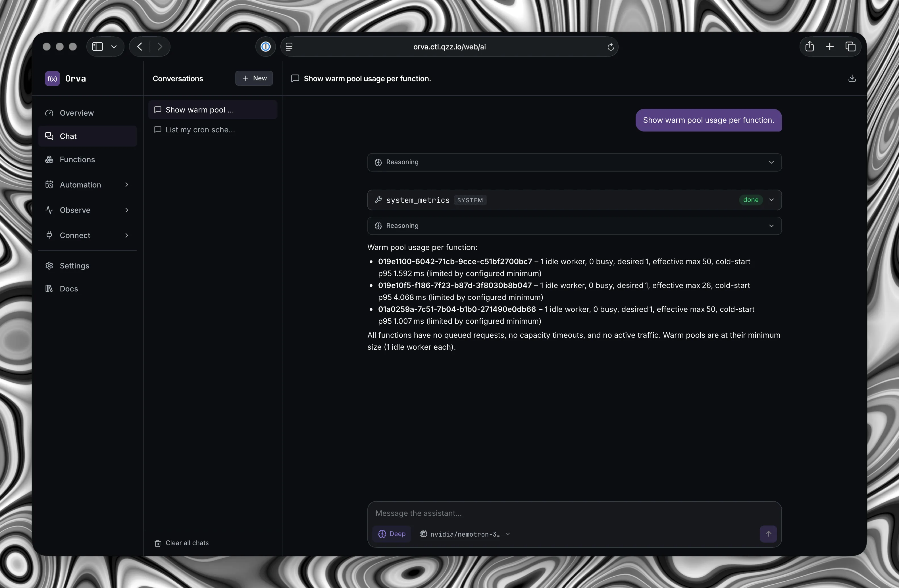Click the chat title 'Show warm pool usage per function.'

tap(367, 79)
